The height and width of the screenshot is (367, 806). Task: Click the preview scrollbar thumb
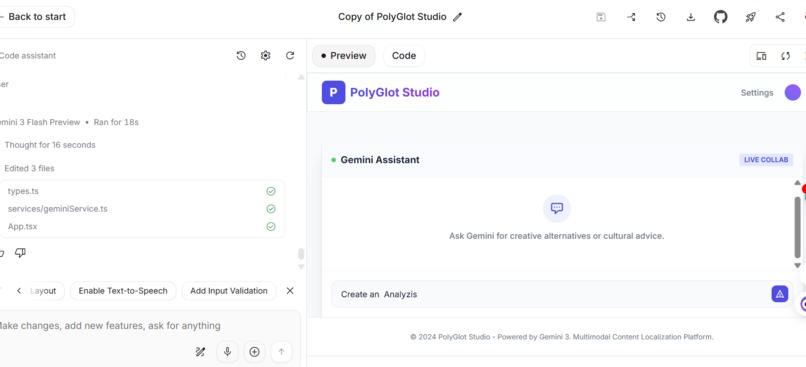point(797,227)
